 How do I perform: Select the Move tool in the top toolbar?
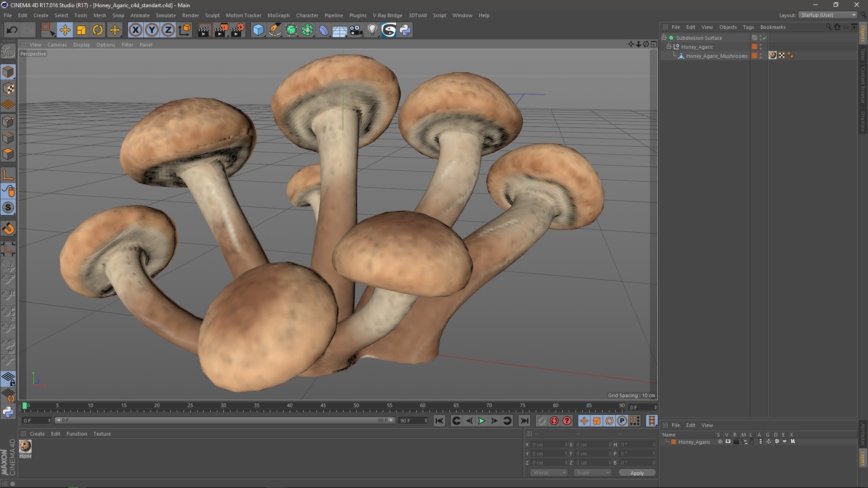[65, 30]
